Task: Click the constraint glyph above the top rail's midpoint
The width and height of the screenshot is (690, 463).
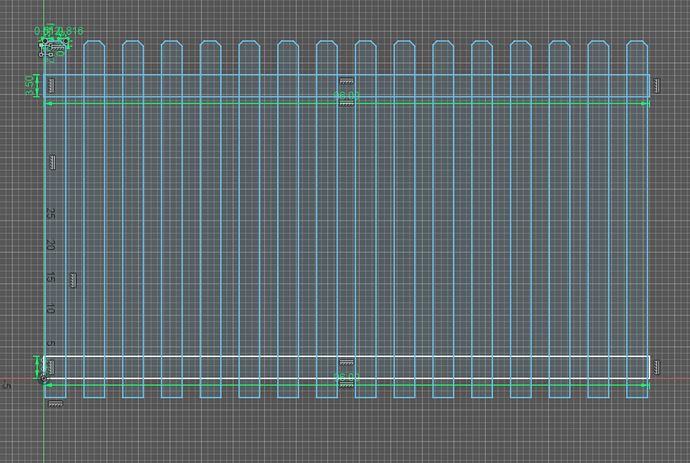Action: coord(346,80)
